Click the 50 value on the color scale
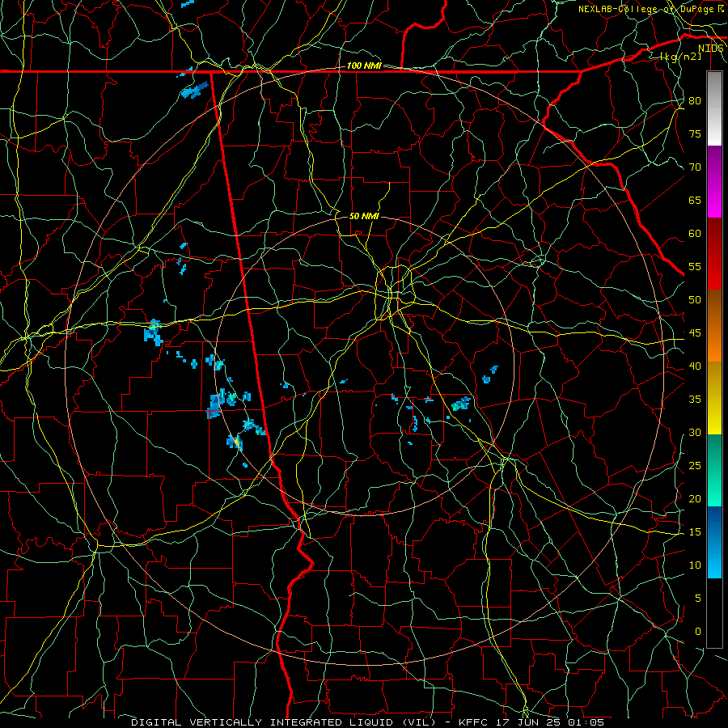The height and width of the screenshot is (728, 728). tap(695, 299)
